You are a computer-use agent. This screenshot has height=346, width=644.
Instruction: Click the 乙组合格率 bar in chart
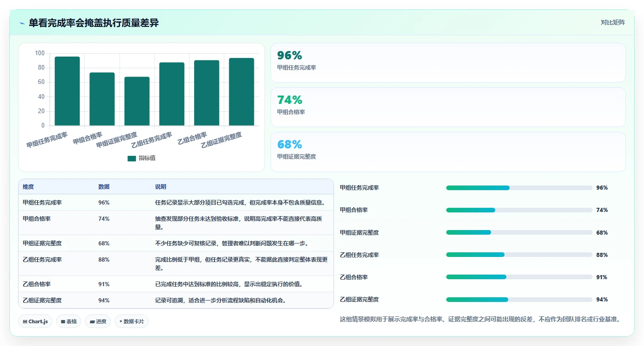pyautogui.click(x=207, y=93)
